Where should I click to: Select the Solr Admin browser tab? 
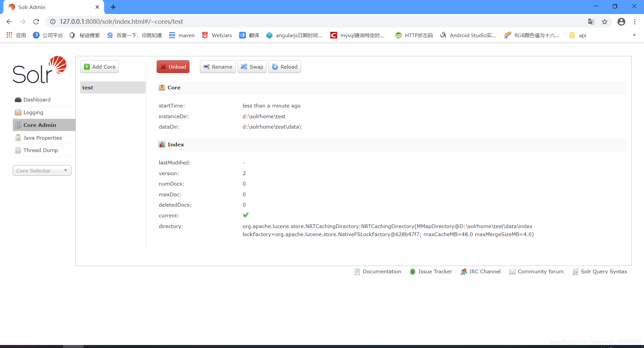(x=54, y=7)
